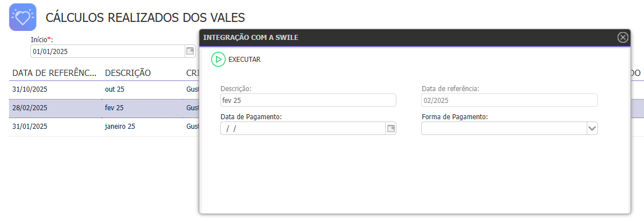The image size is (644, 221).
Task: Select the 28/02/2025 fev 25 row
Action: 104,108
